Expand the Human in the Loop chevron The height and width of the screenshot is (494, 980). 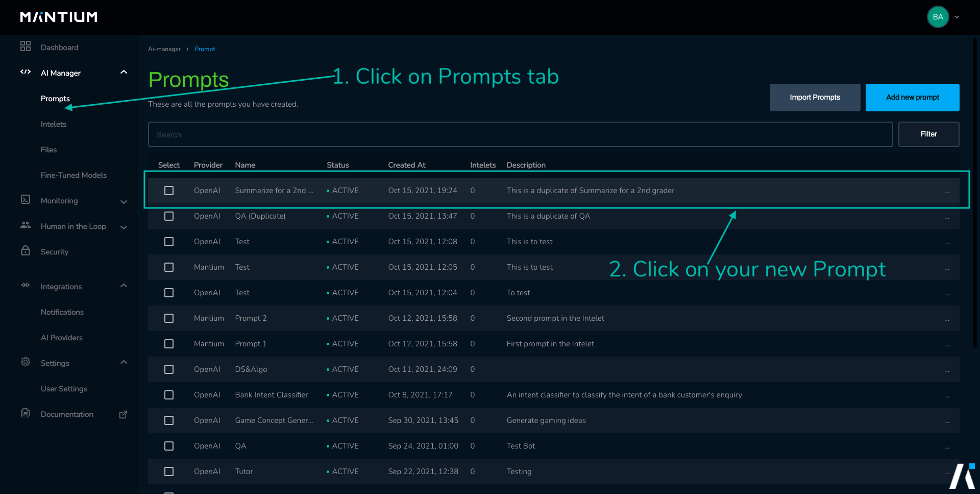pos(124,227)
